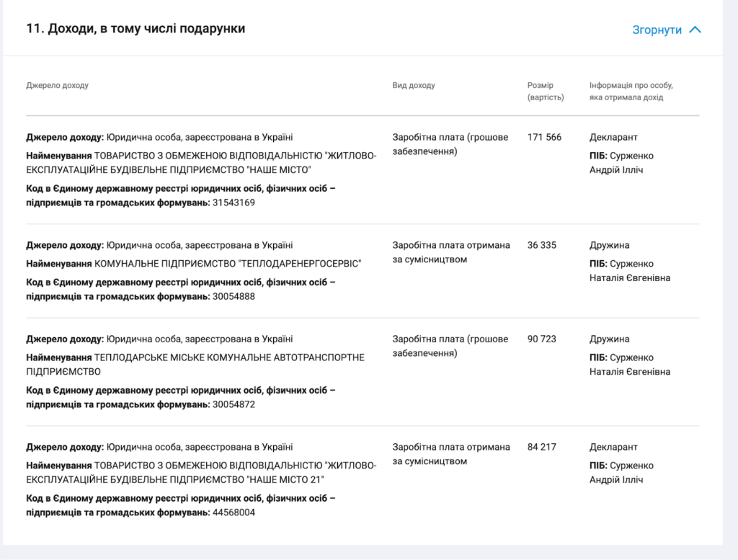This screenshot has width=738, height=560.
Task: Click registry code 31543169
Action: tap(234, 203)
